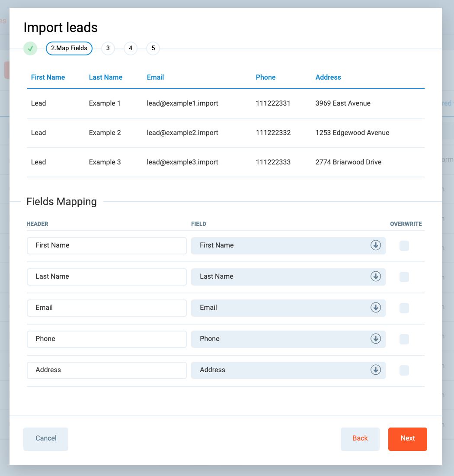This screenshot has height=476, width=454.
Task: Click the Back button
Action: [x=360, y=439]
